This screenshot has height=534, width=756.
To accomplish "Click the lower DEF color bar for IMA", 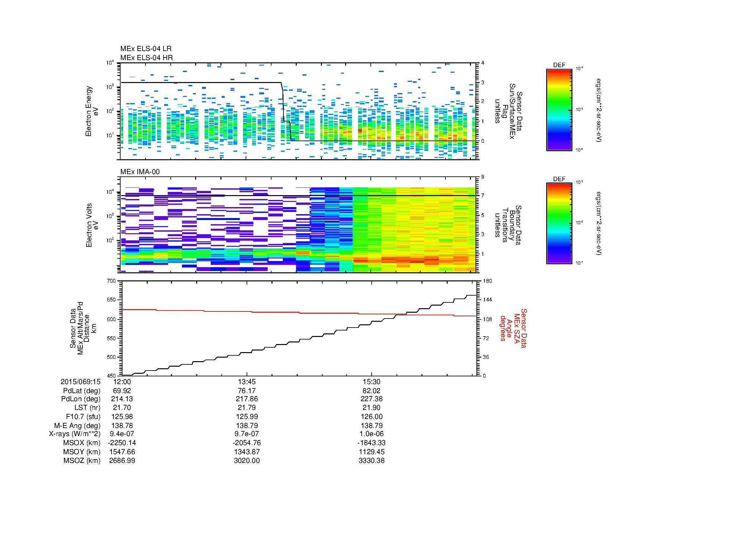I will 559,224.
